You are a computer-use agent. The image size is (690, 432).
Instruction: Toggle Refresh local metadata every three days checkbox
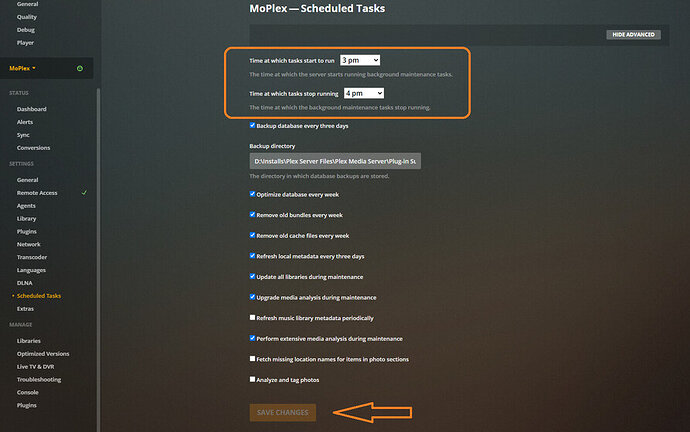[x=253, y=256]
